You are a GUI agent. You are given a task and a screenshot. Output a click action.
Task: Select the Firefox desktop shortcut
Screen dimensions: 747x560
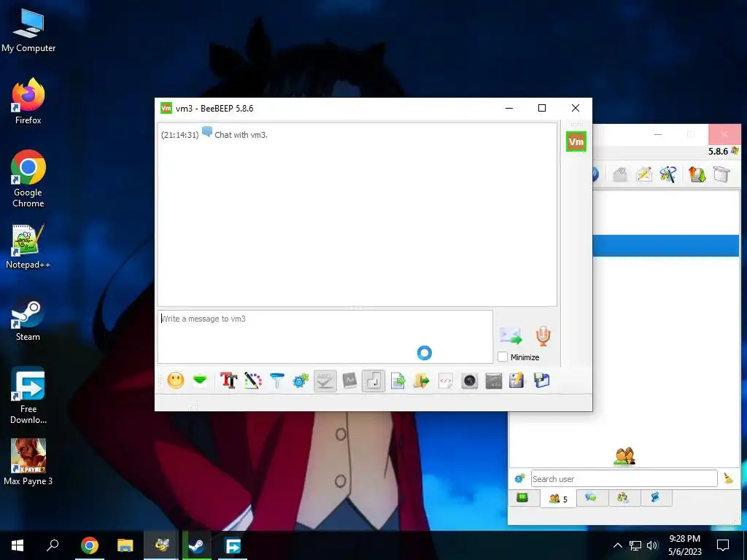point(28,101)
